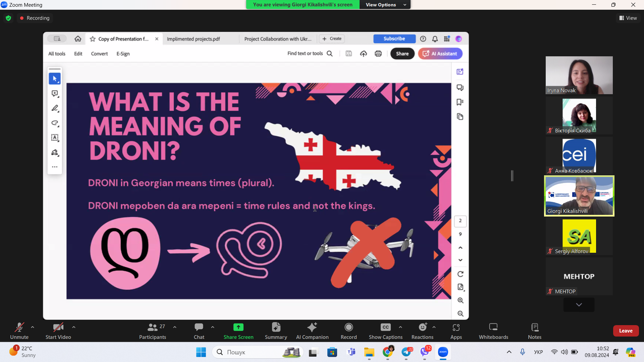Screen dimensions: 644x362
Task: Open the Reactions panel
Action: tap(422, 330)
